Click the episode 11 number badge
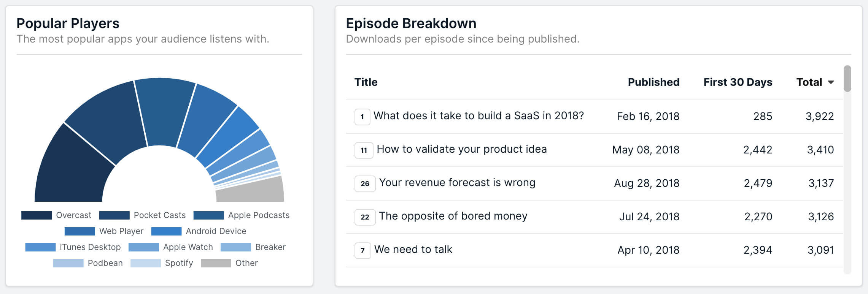Viewport: 868px width, 294px height. click(x=364, y=150)
